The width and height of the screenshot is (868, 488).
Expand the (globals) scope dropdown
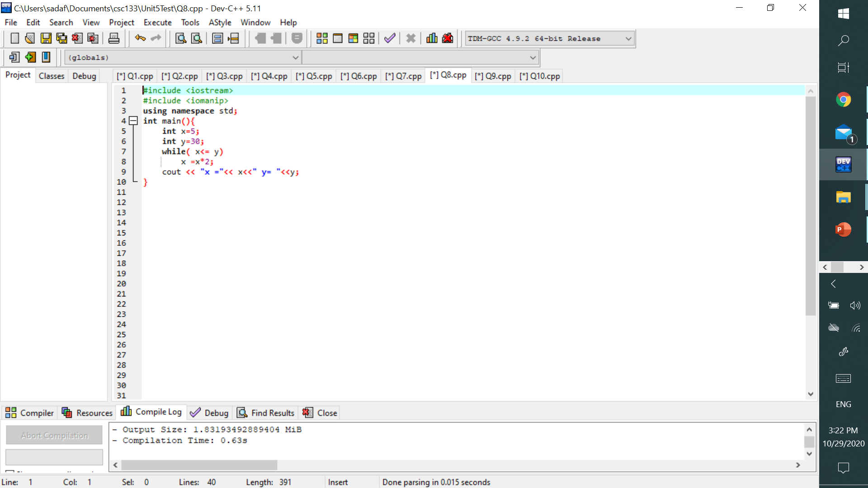[295, 58]
